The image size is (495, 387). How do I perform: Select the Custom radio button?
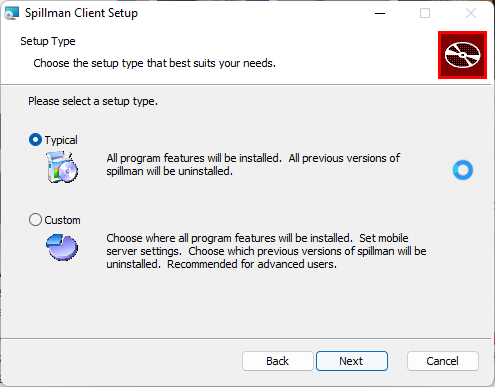[x=35, y=220]
